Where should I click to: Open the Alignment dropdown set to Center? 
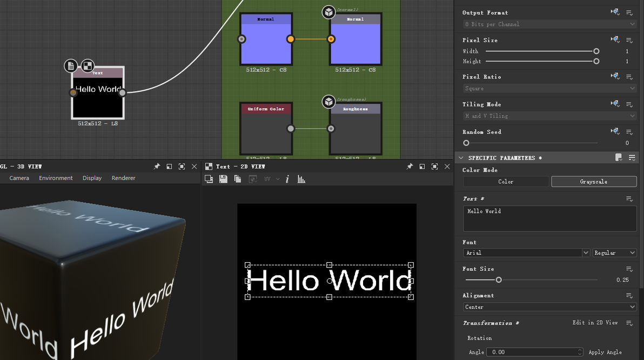[549, 307]
